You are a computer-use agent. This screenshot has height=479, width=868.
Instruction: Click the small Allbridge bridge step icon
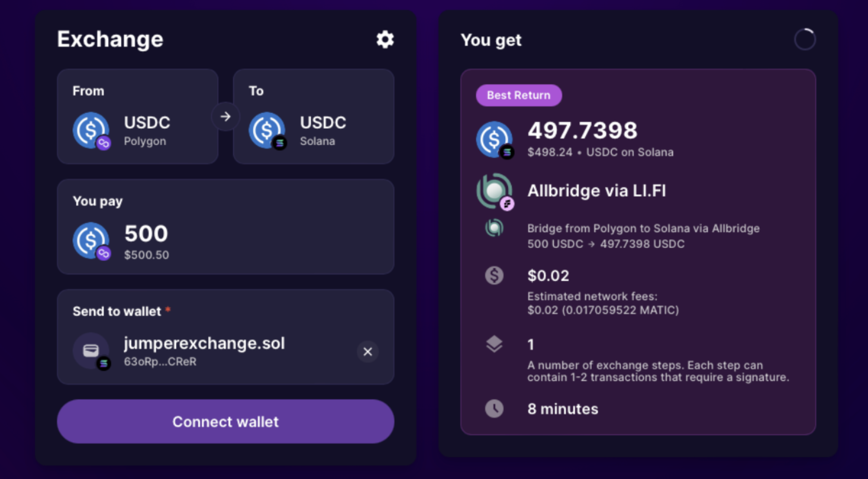[x=494, y=228]
